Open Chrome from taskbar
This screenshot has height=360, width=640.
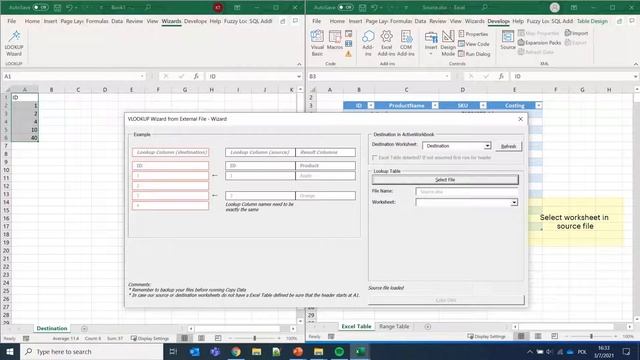(236, 351)
